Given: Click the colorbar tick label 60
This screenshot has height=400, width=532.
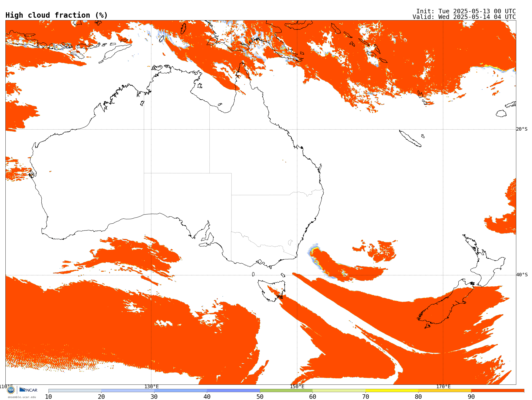Looking at the screenshot, I should (313, 397).
